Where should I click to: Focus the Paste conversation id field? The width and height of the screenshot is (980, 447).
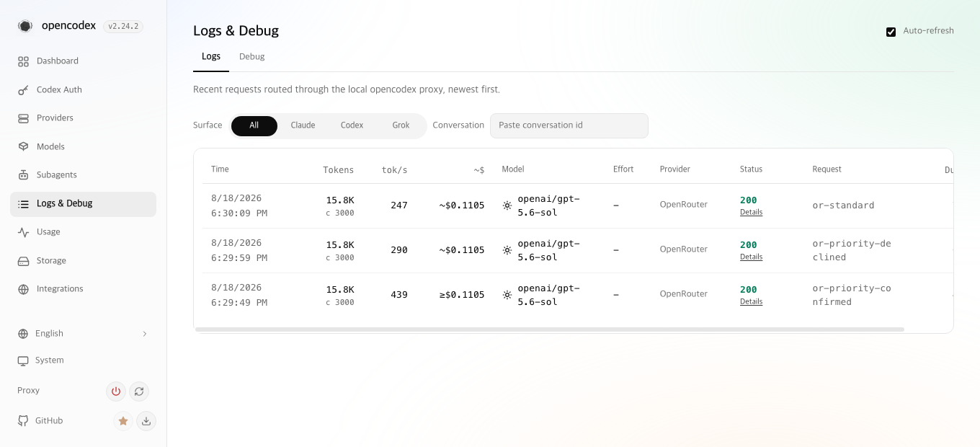point(569,125)
